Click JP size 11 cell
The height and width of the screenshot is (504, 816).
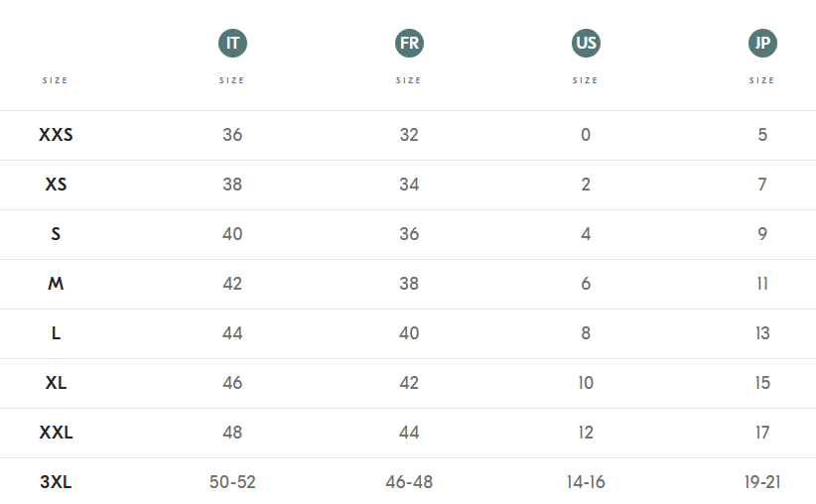pos(762,284)
